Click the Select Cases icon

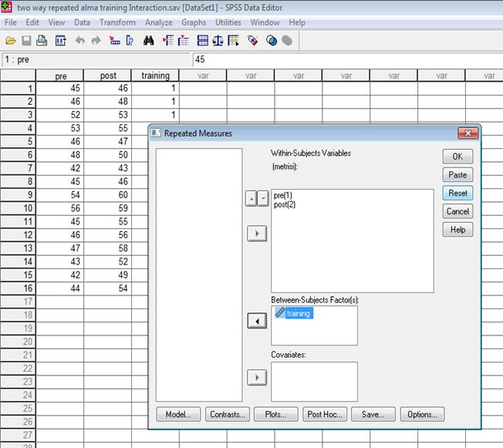[234, 41]
